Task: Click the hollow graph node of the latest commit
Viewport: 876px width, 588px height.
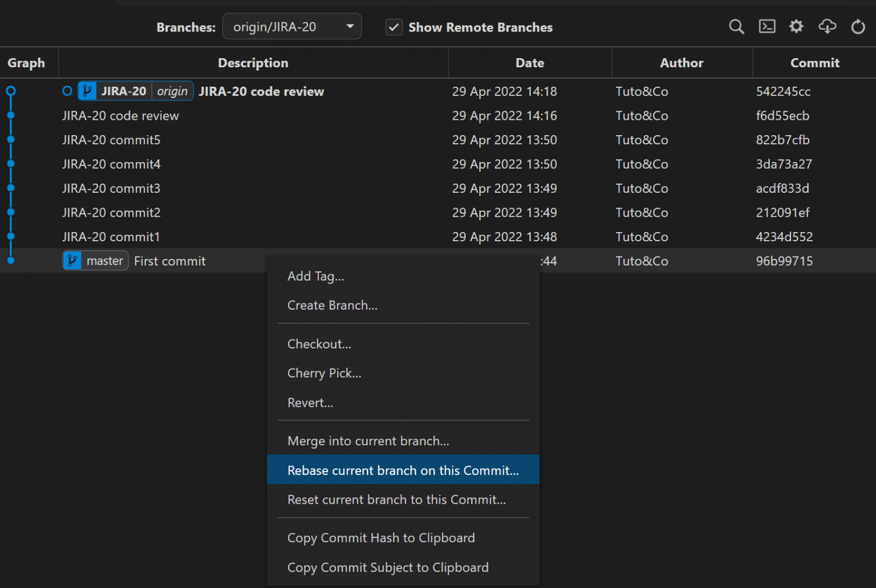Action: (67, 91)
